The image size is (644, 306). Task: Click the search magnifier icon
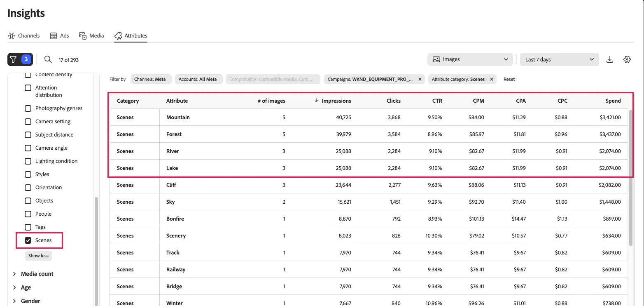(x=48, y=59)
